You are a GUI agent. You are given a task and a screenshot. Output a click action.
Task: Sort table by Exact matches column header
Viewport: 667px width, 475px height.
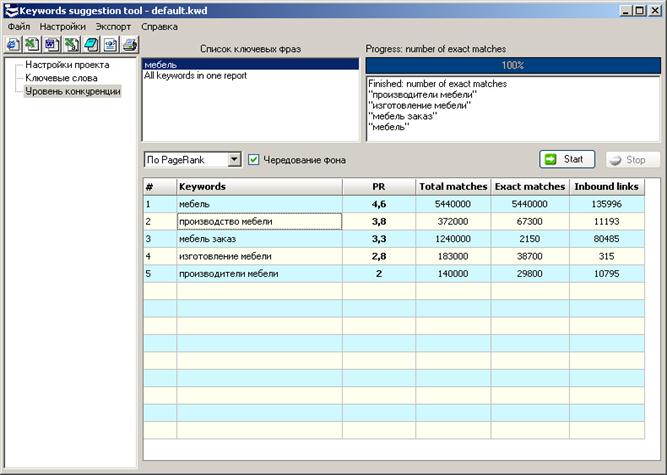point(530,186)
